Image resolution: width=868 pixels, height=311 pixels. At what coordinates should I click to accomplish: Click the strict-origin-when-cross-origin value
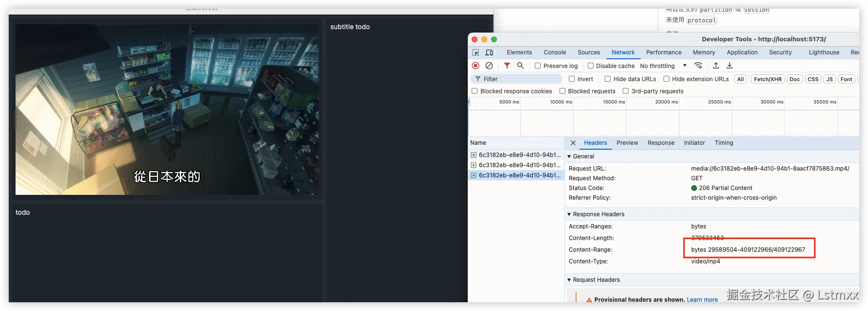click(734, 198)
